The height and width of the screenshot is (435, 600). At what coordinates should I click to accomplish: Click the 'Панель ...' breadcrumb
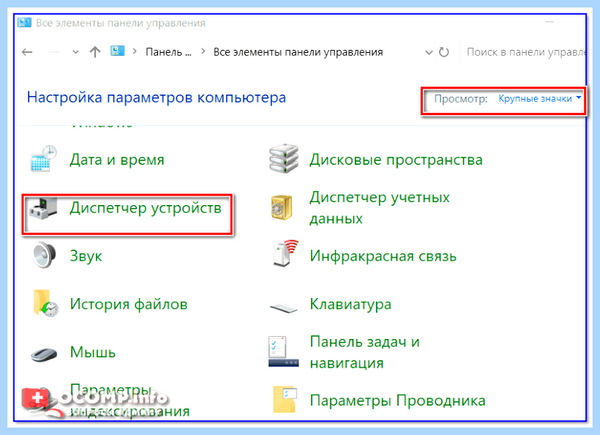click(x=168, y=52)
